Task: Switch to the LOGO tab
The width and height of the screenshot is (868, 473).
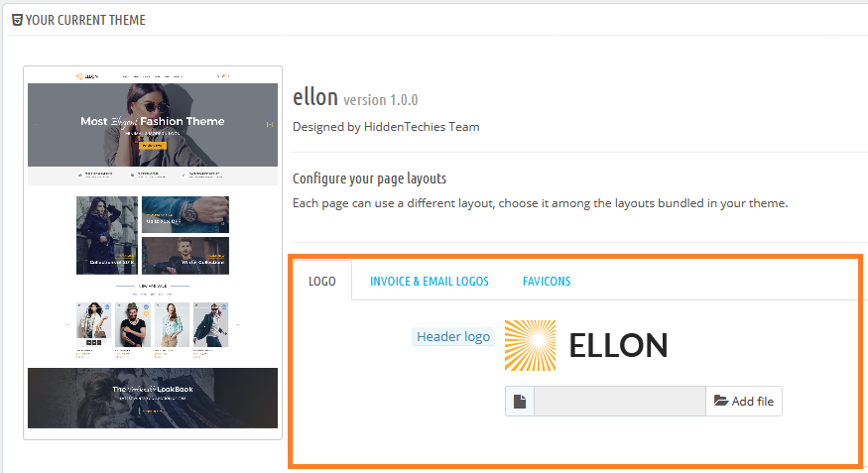Action: point(322,281)
